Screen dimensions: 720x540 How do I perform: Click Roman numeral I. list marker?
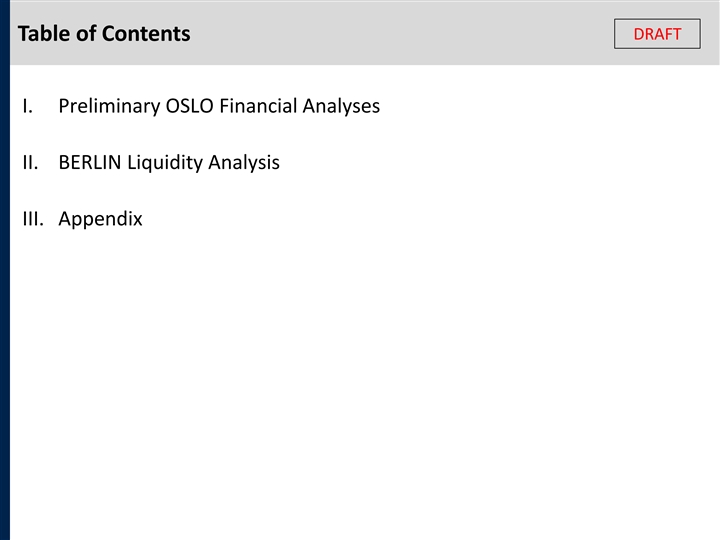pos(26,106)
